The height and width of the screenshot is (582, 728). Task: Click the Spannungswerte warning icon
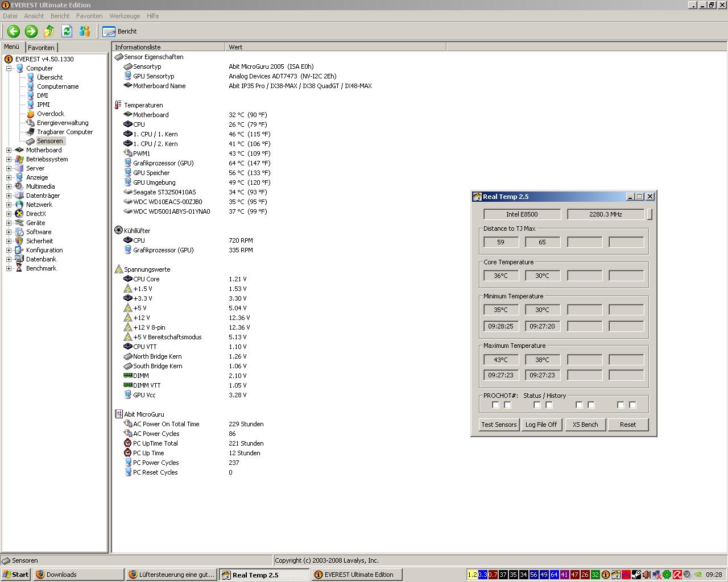pos(118,269)
